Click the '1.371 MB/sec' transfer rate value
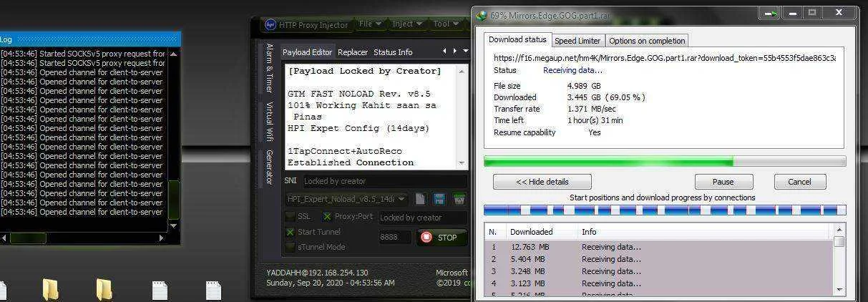 [591, 109]
